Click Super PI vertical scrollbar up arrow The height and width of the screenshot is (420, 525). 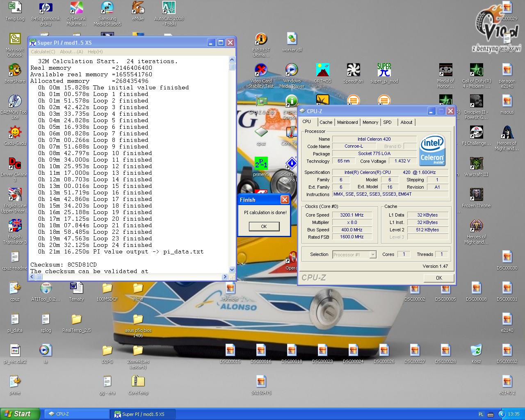pyautogui.click(x=232, y=59)
